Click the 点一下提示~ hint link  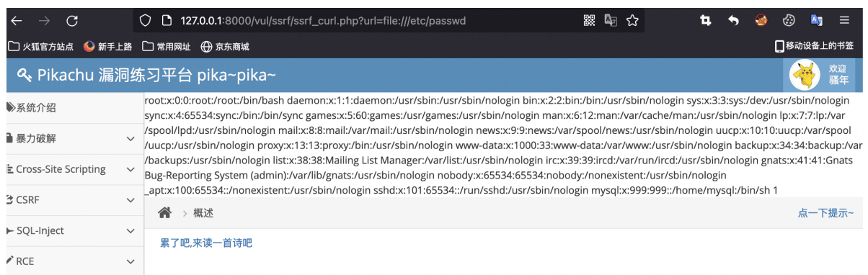[x=825, y=213]
